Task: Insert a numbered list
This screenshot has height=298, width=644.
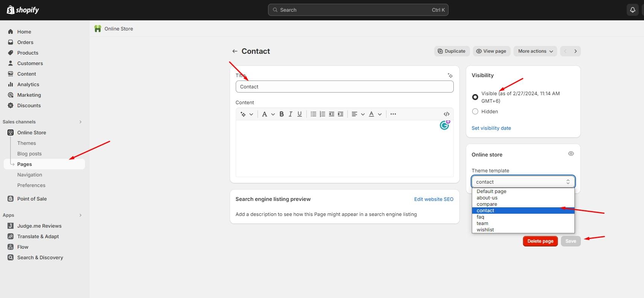Action: pyautogui.click(x=322, y=114)
